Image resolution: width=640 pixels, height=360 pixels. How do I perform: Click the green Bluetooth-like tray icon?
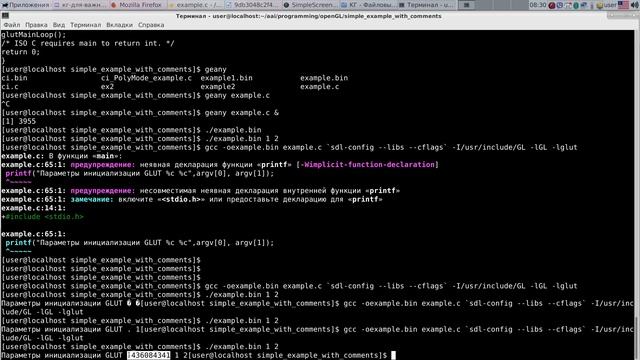pyautogui.click(x=576, y=5)
